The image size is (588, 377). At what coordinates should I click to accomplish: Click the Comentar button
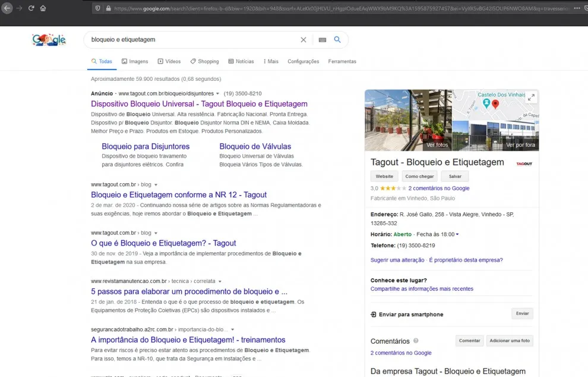tap(469, 341)
